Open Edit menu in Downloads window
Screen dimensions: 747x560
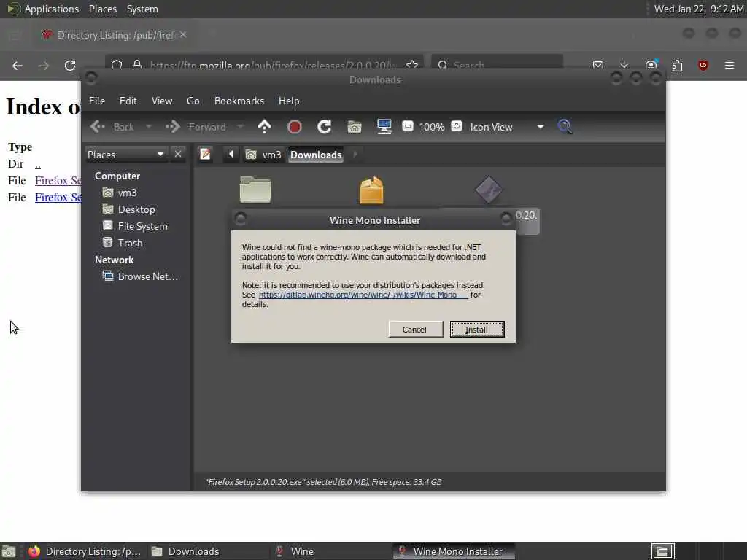128,101
